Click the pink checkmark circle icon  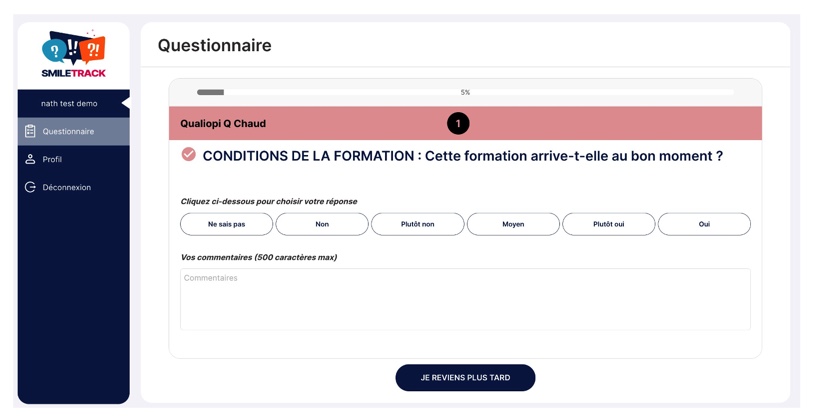point(189,155)
